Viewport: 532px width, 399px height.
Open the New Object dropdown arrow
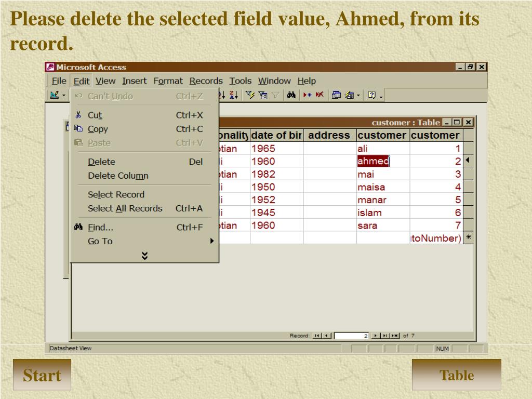point(358,96)
